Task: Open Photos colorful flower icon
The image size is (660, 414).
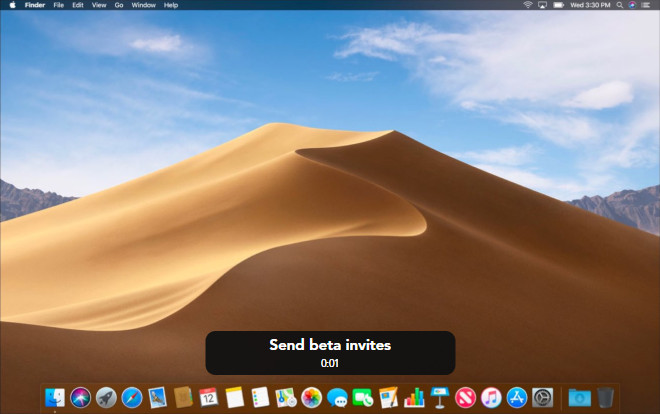Action: coord(311,398)
